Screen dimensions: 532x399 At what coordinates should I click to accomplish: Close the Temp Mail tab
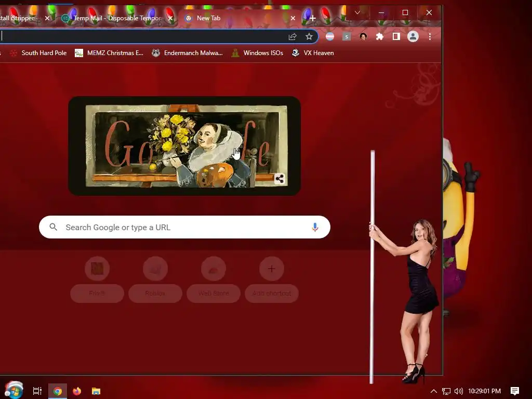click(170, 18)
